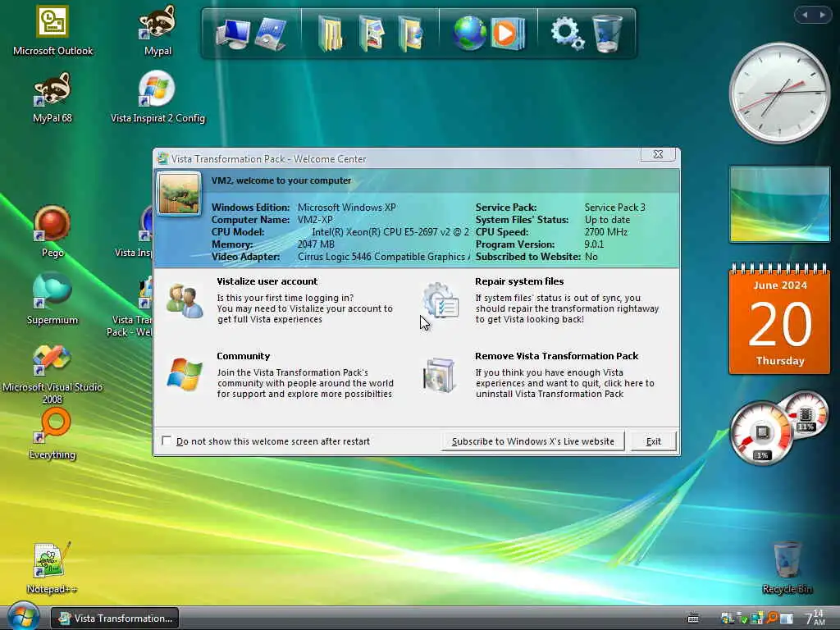Click Remove Vista Transformation Pack heading
840x630 pixels.
click(557, 356)
